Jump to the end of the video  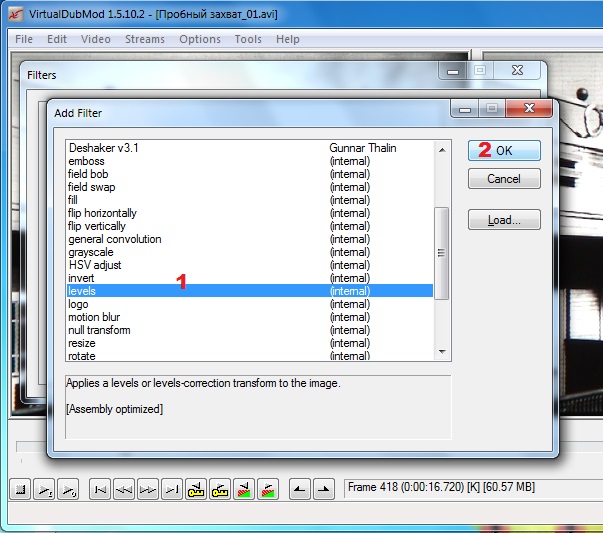[x=172, y=489]
